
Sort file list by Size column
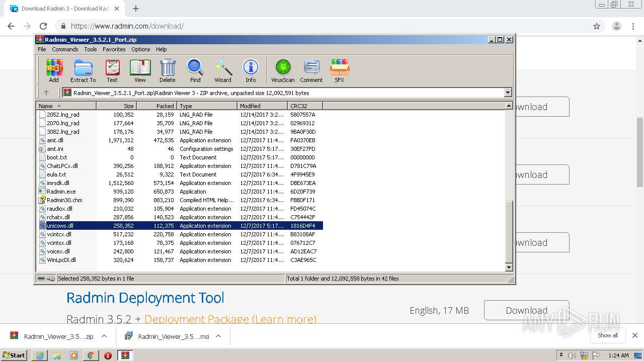(116, 106)
